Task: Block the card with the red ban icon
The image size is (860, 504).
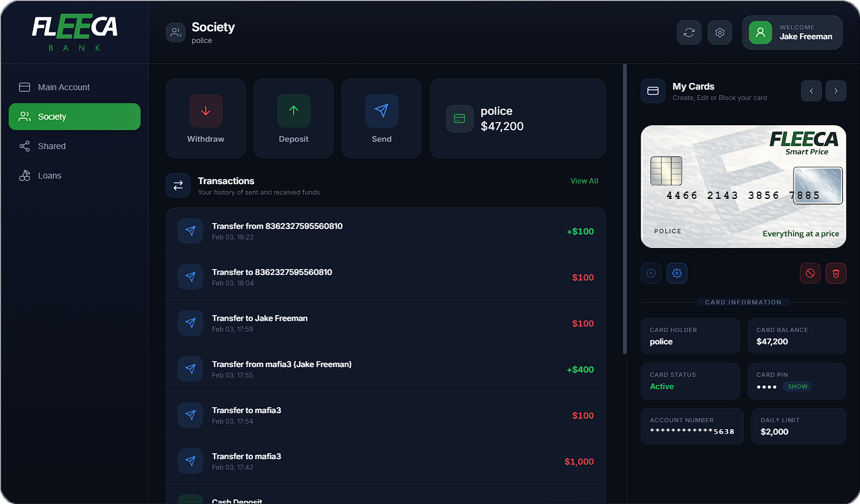Action: pos(810,273)
